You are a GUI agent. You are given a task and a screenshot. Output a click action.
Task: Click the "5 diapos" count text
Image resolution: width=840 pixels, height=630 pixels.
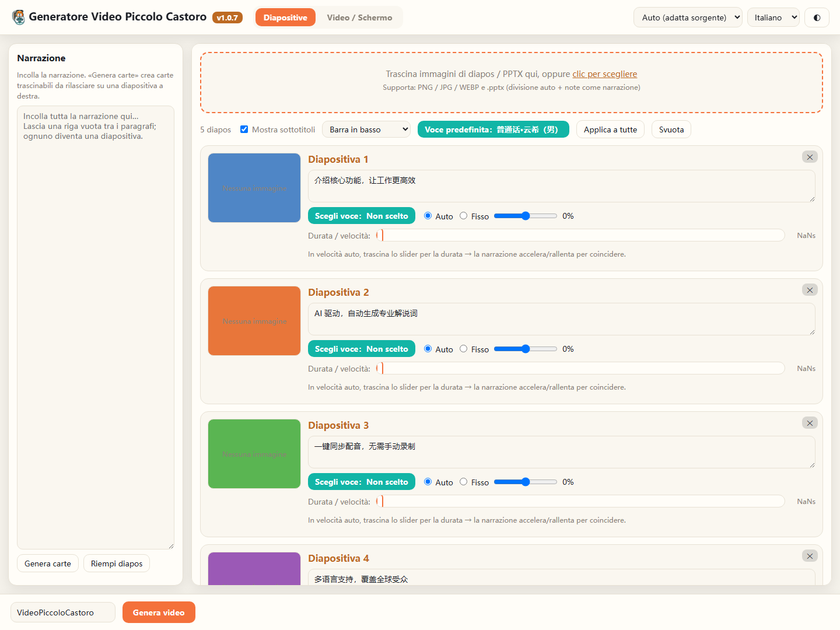coord(216,129)
